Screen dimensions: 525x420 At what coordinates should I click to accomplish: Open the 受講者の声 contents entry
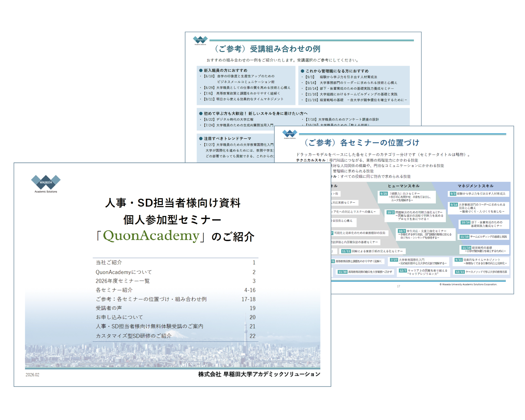[x=109, y=308]
